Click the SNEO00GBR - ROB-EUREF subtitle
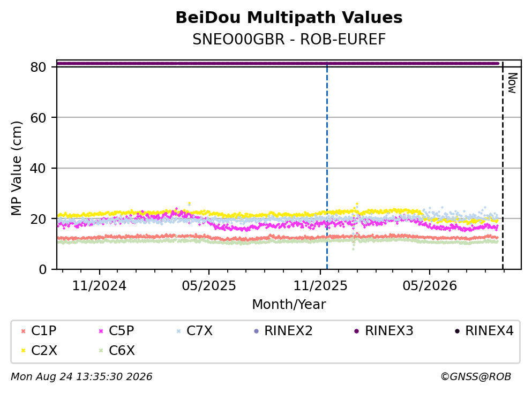The width and height of the screenshot is (532, 393). pyautogui.click(x=289, y=39)
